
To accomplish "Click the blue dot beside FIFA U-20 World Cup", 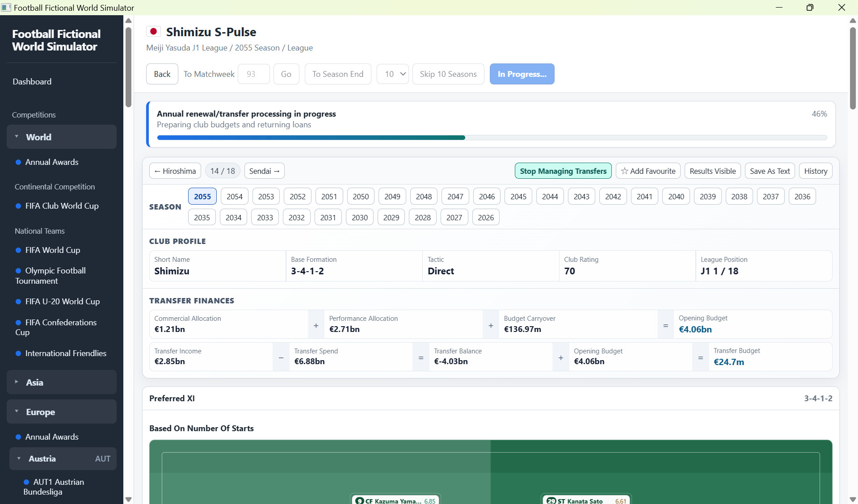I will 18,302.
